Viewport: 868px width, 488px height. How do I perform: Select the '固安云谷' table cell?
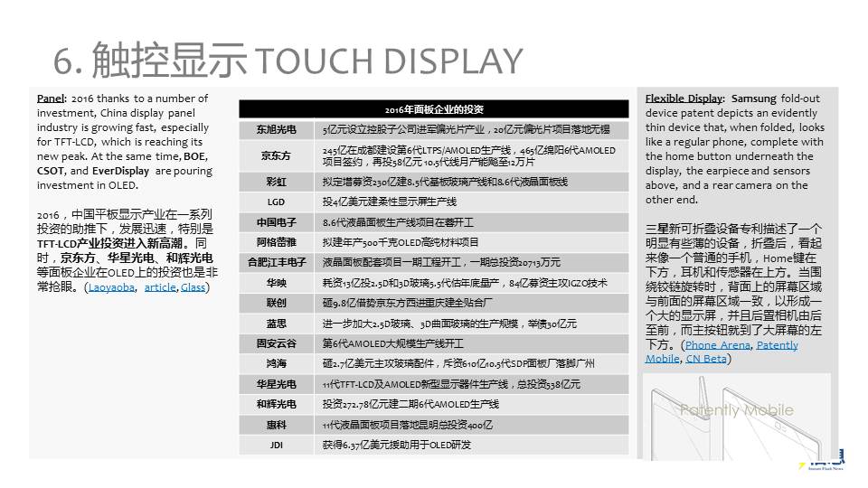coord(277,343)
